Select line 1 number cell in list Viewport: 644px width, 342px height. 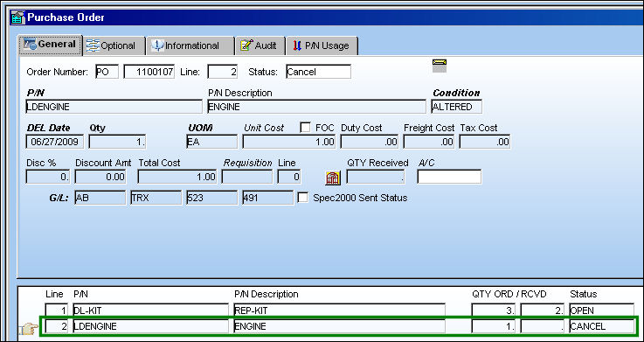point(57,311)
